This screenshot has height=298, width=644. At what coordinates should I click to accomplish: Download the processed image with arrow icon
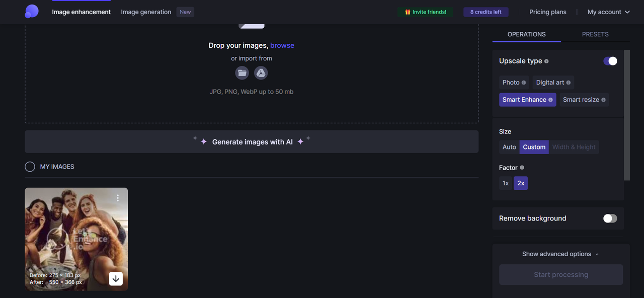(x=116, y=278)
